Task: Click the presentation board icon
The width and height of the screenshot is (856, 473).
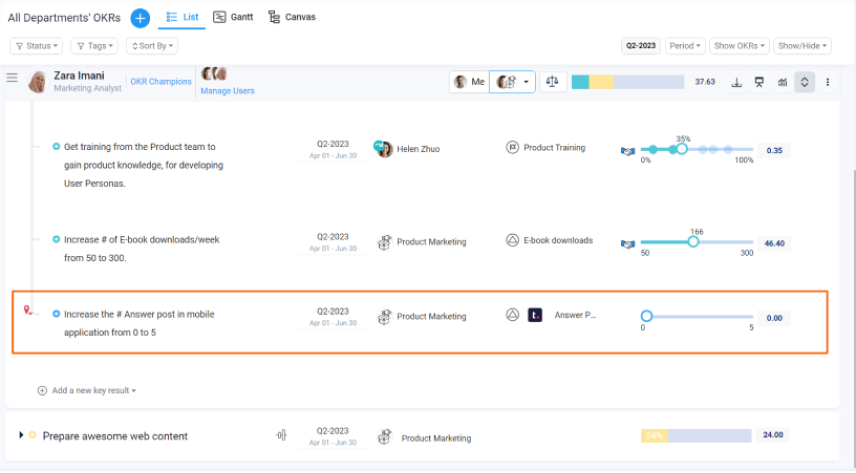Action: coord(759,82)
